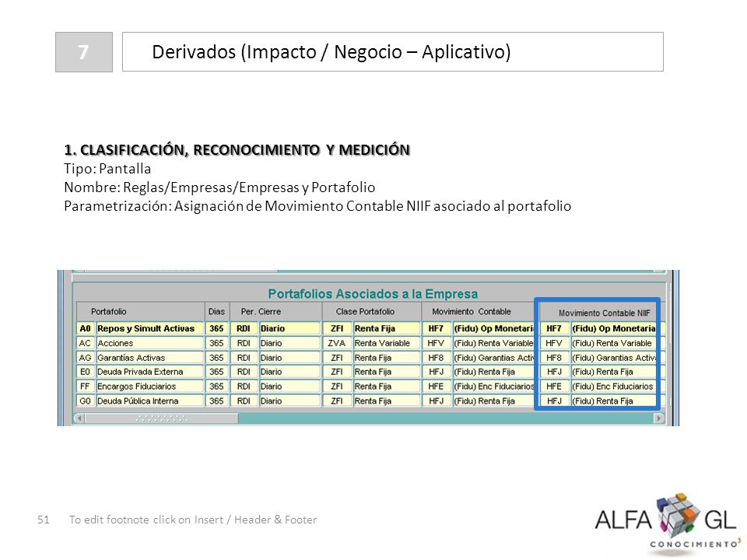Click the horizontal scrollbar thumb
747x560 pixels.
click(162, 418)
